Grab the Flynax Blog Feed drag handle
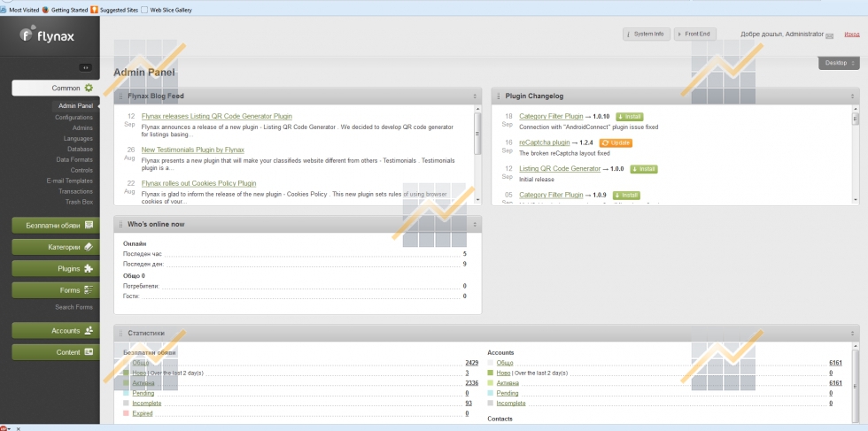 121,96
